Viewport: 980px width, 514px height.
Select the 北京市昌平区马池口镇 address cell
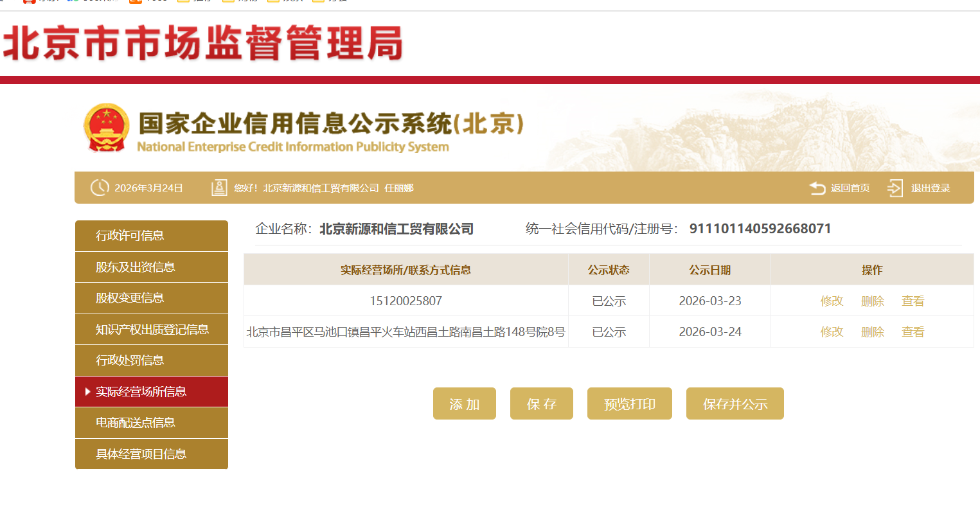(406, 332)
